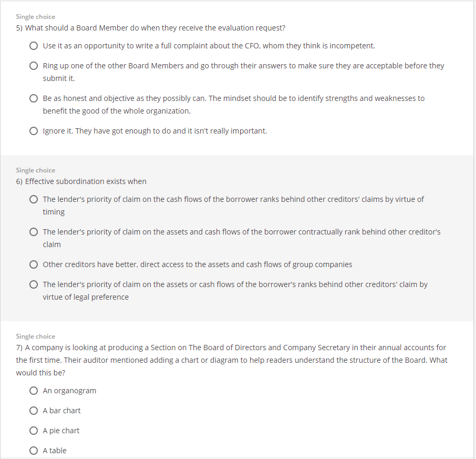This screenshot has width=476, height=459.
Task: Select "Ring up one of the other Board Members"
Action: click(x=34, y=65)
